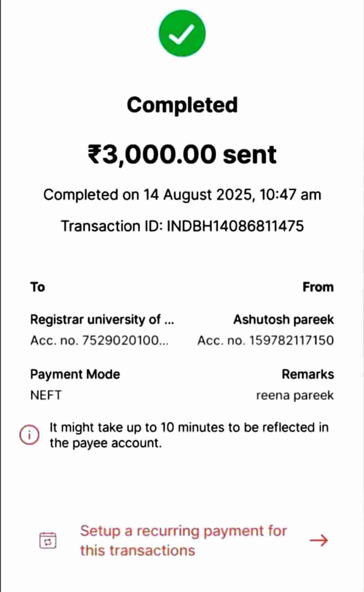Click the ₹3,000.00 sent amount
364x592 pixels.
[182, 154]
